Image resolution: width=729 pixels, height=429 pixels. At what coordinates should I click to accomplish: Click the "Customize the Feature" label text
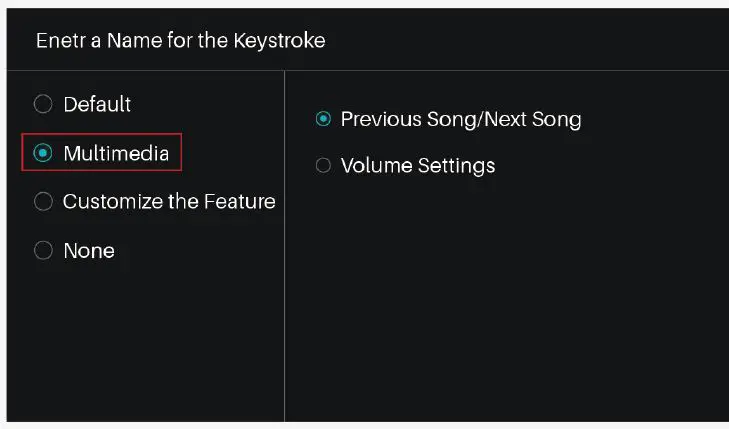click(169, 202)
